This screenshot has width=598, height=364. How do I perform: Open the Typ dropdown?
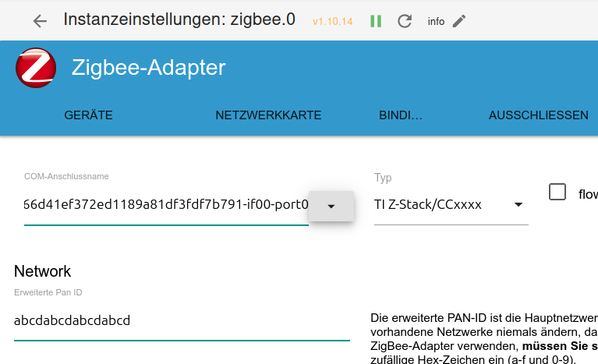[x=451, y=205]
